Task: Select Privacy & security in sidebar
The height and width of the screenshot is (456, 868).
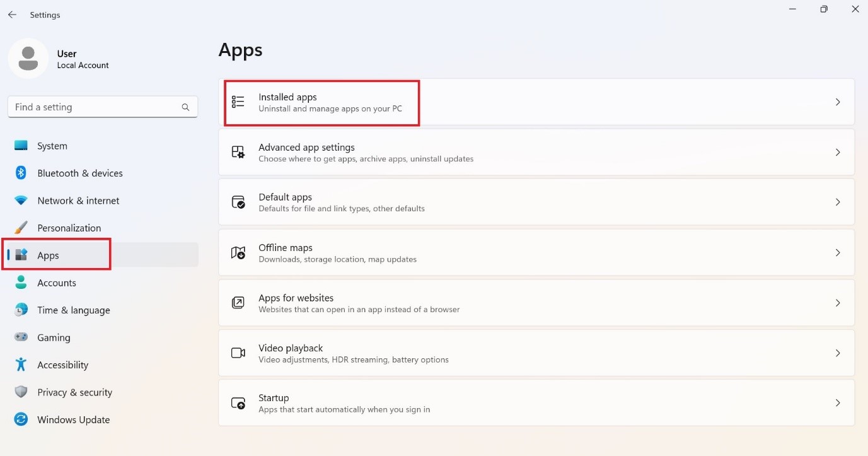Action: tap(74, 392)
